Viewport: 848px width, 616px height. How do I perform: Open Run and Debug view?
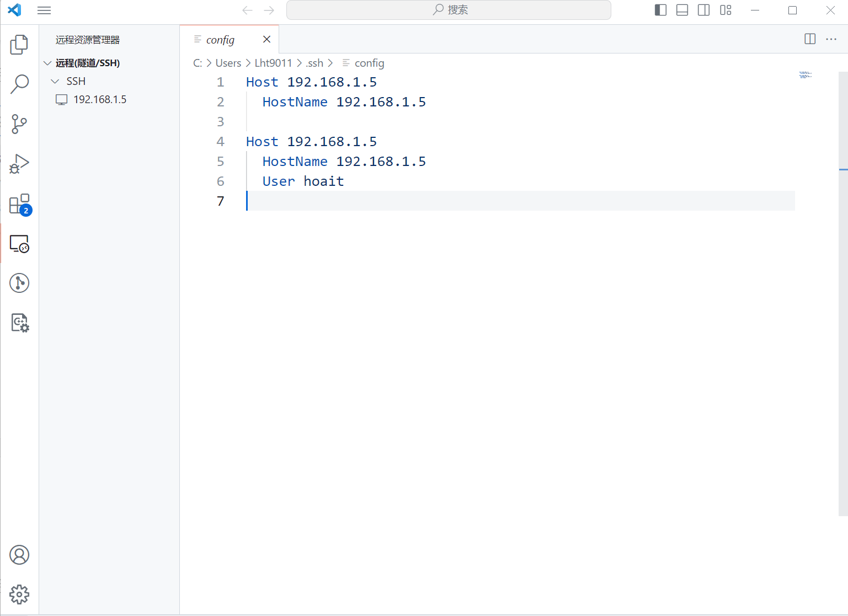[19, 164]
